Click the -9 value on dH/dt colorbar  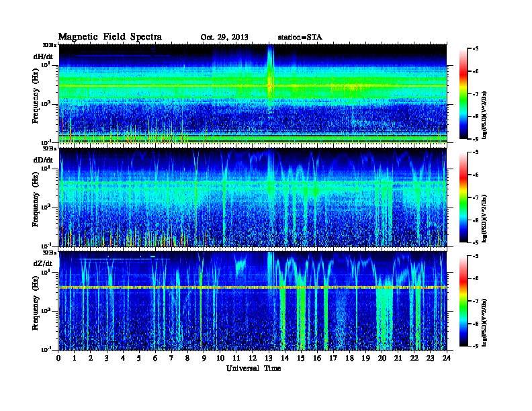(x=476, y=139)
